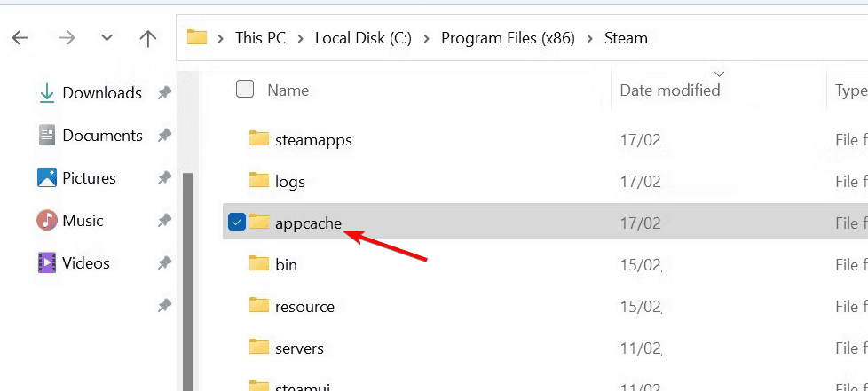Click the Pictures landscape icon

click(47, 178)
